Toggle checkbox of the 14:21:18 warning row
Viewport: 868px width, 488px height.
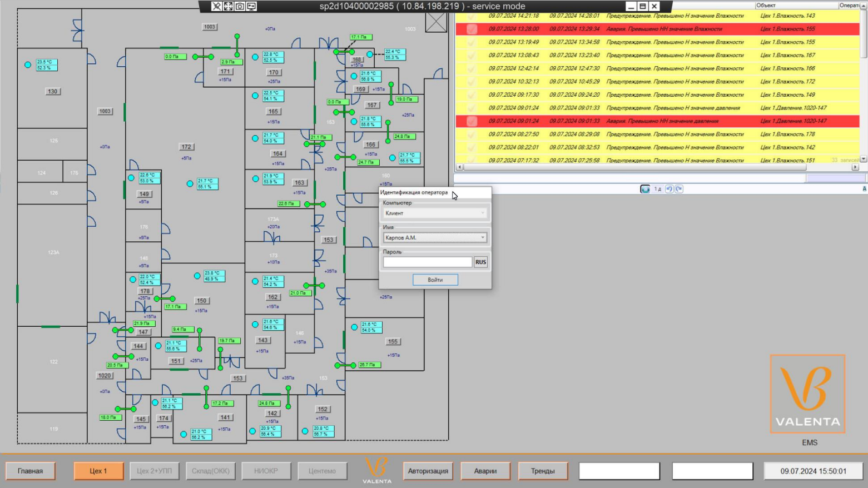click(x=472, y=16)
